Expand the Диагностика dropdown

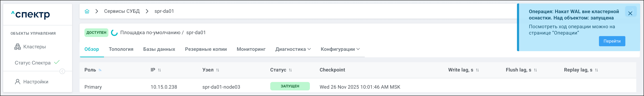[293, 49]
